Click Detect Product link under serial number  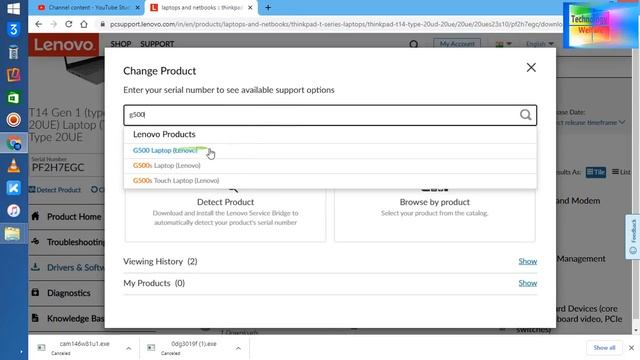[55, 190]
